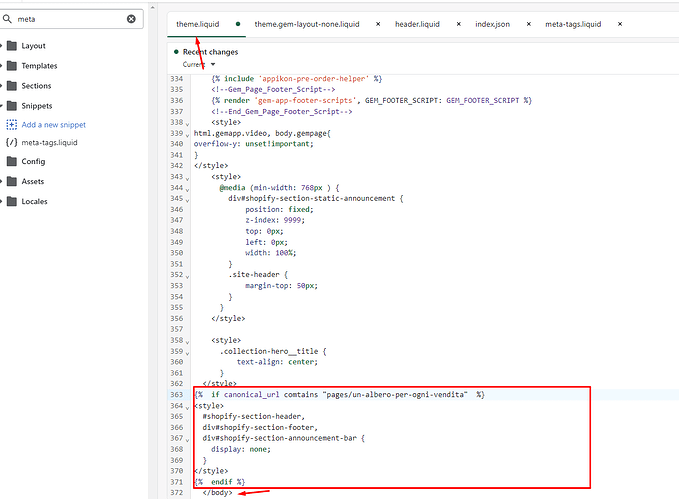The height and width of the screenshot is (499, 679).
Task: Switch to the header.liquid tab
Action: pyautogui.click(x=417, y=24)
